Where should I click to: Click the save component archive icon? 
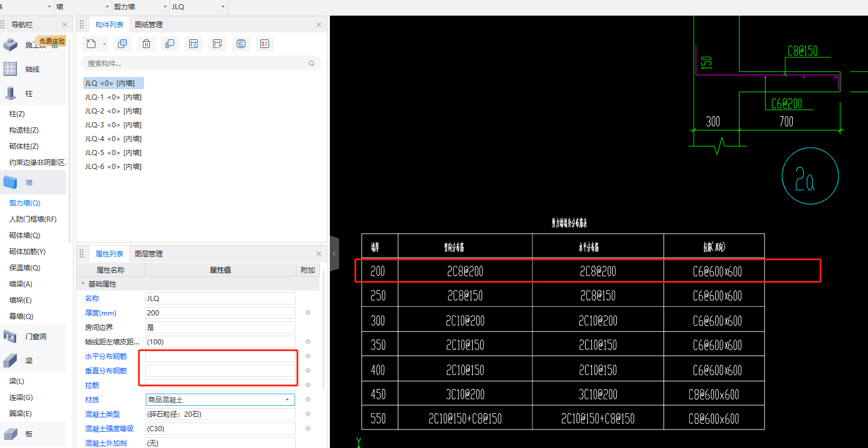[194, 44]
